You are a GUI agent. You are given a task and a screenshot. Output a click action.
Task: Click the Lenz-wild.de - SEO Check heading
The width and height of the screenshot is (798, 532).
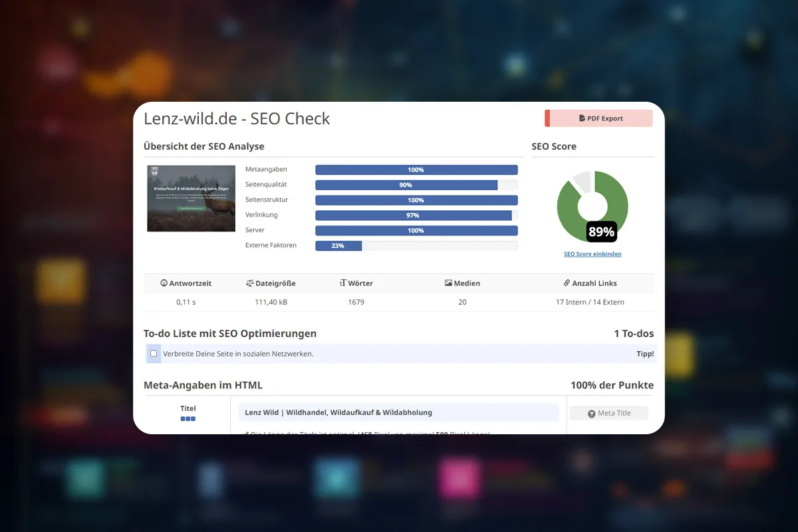237,118
